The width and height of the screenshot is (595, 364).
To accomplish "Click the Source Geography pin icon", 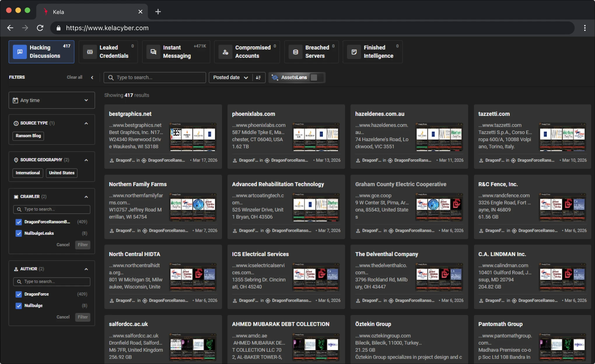I will point(16,160).
